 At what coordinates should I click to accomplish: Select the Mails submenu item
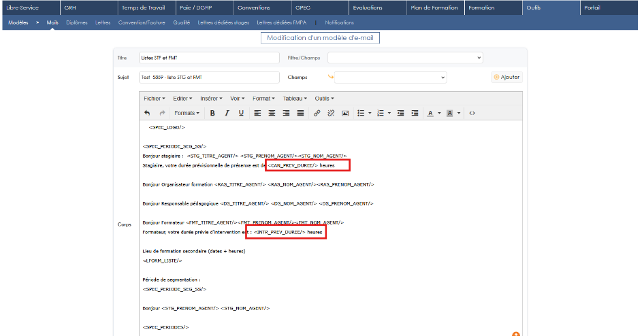pyautogui.click(x=52, y=22)
